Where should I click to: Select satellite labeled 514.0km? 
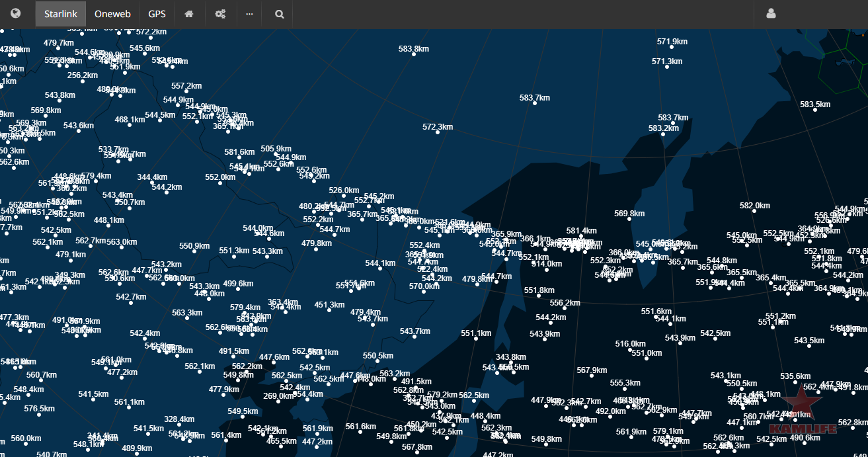click(x=547, y=264)
